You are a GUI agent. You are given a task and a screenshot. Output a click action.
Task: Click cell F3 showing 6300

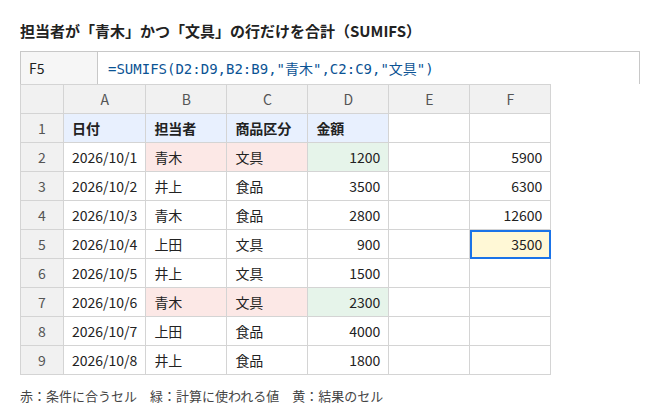[510, 187]
